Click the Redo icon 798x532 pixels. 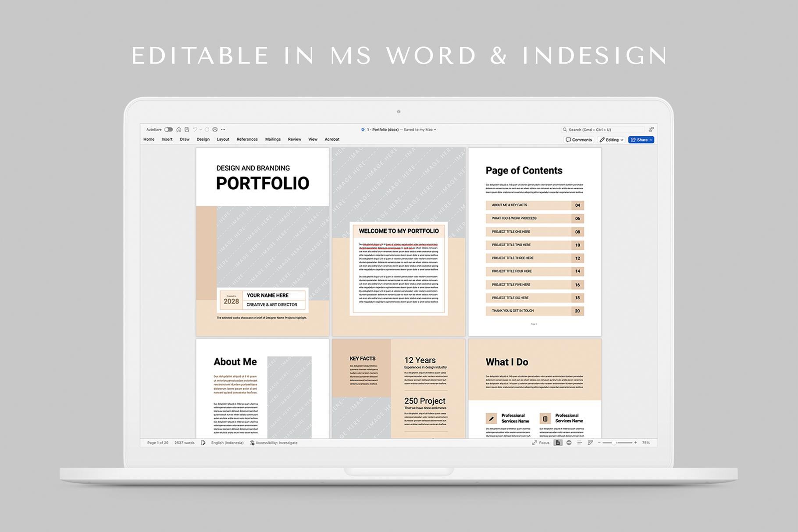coord(207,129)
